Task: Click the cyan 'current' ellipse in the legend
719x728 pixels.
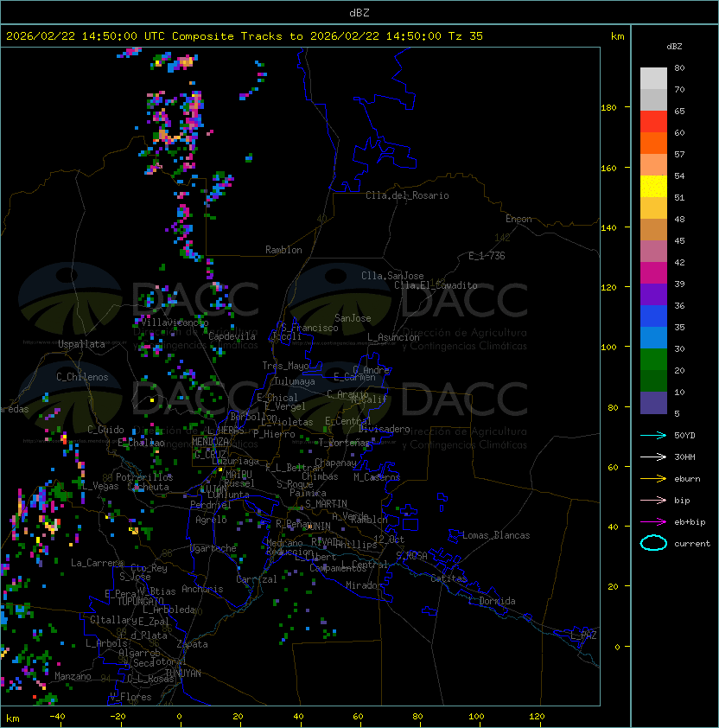Action: click(x=653, y=543)
